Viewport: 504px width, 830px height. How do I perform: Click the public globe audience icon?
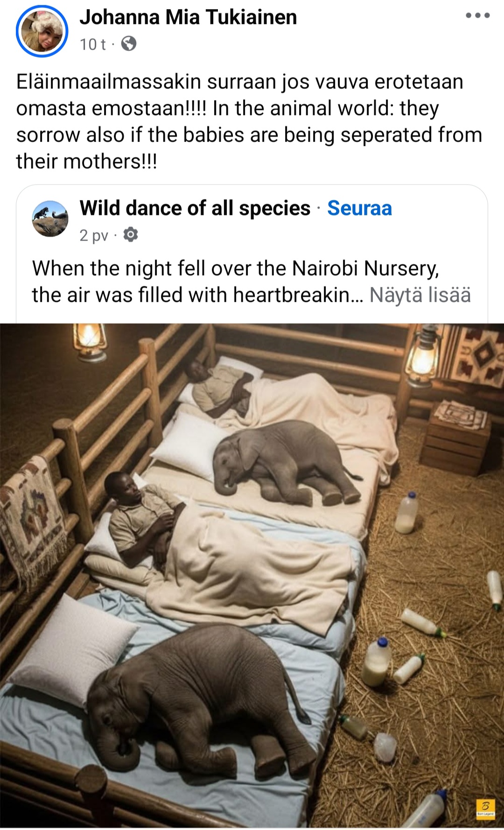point(129,44)
